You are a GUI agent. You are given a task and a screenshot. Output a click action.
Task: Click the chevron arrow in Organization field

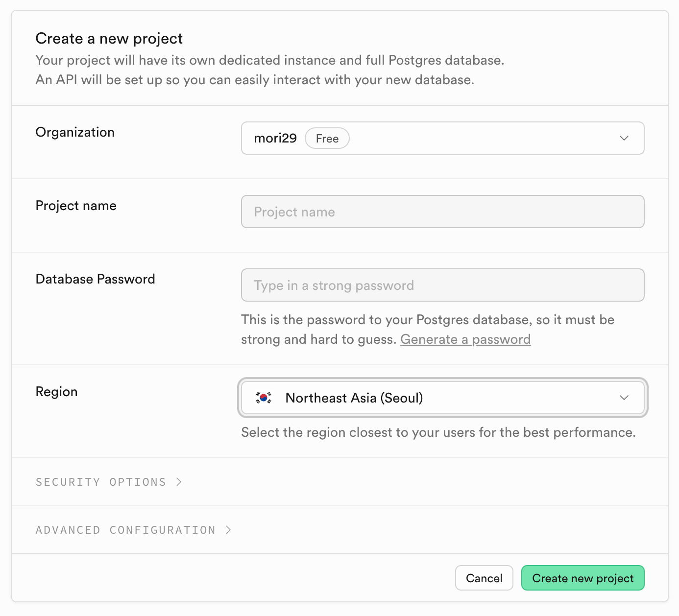(x=624, y=138)
